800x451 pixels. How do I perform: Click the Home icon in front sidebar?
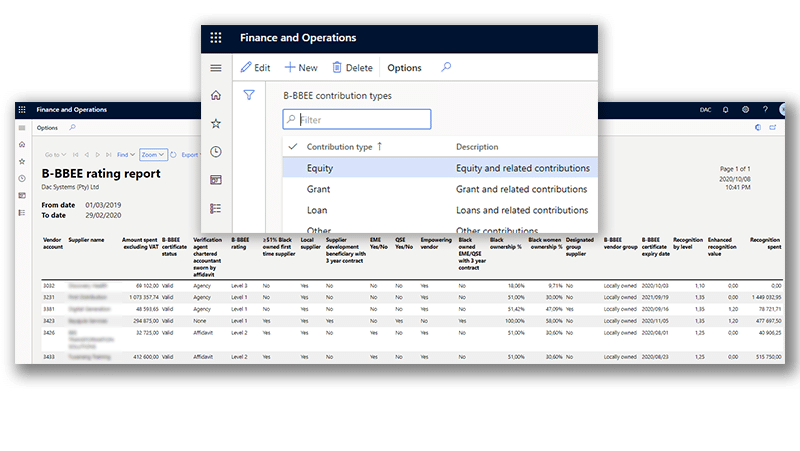[x=216, y=95]
